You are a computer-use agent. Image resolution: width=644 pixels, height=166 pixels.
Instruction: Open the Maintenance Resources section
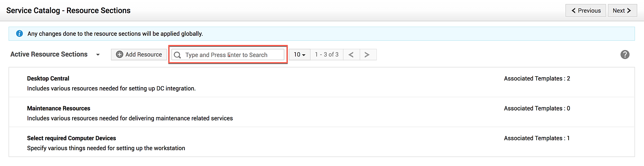click(x=59, y=108)
